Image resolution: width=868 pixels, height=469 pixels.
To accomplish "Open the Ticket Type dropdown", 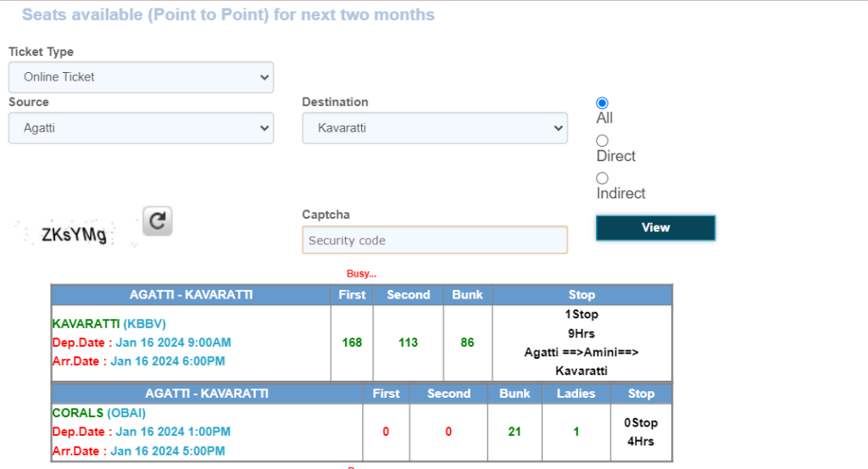I will click(141, 76).
